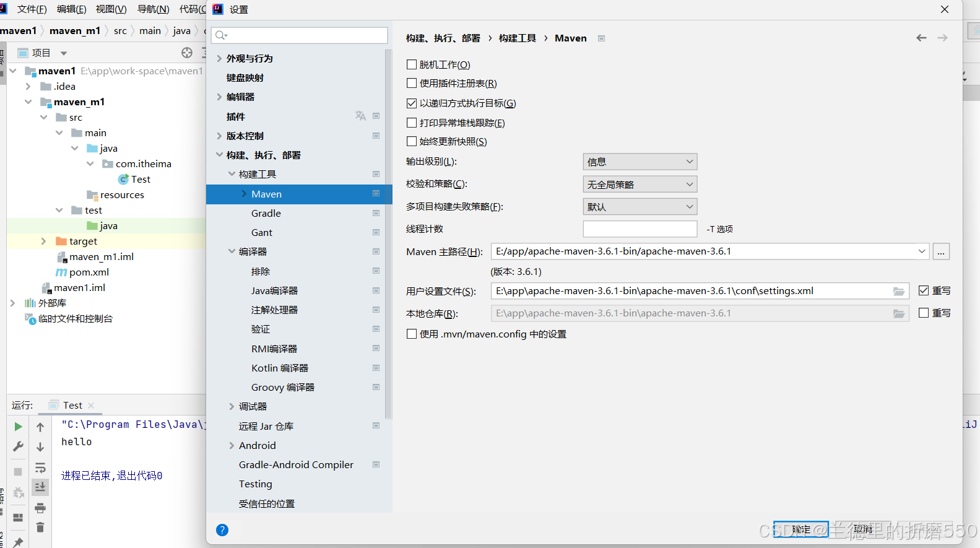Click project-level icon on Gradle row
The height and width of the screenshot is (548, 980).
pos(376,213)
